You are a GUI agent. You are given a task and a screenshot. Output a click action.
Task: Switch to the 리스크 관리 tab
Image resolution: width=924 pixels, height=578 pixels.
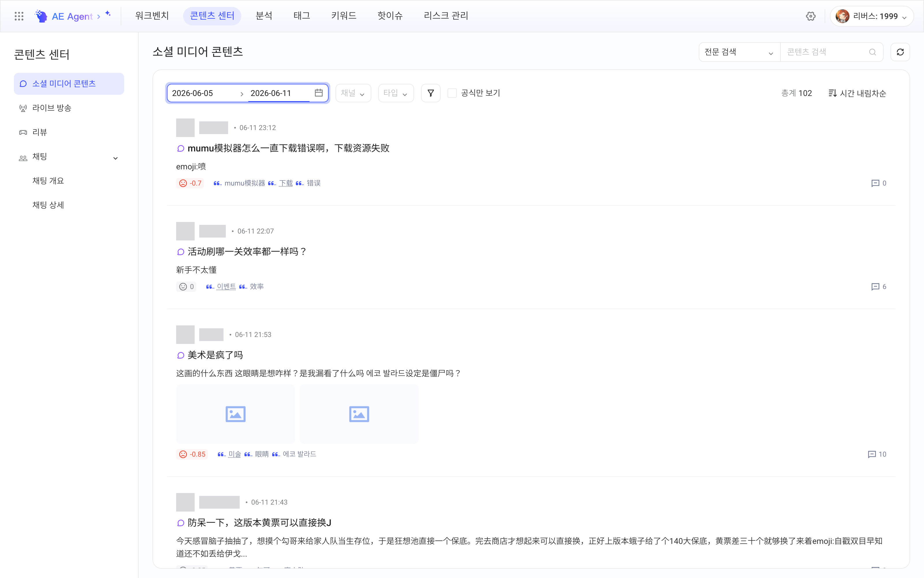pos(446,16)
